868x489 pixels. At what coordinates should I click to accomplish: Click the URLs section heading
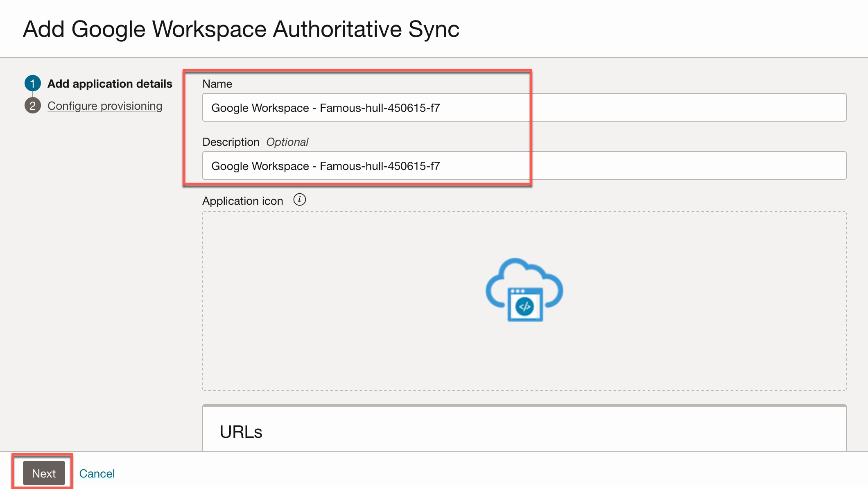[241, 432]
